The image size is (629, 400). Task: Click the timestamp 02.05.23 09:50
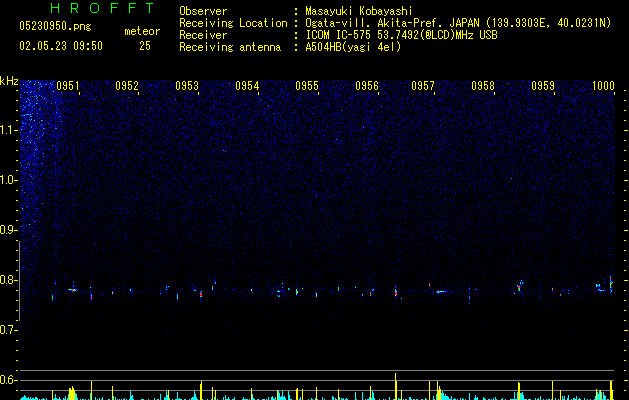61,46
